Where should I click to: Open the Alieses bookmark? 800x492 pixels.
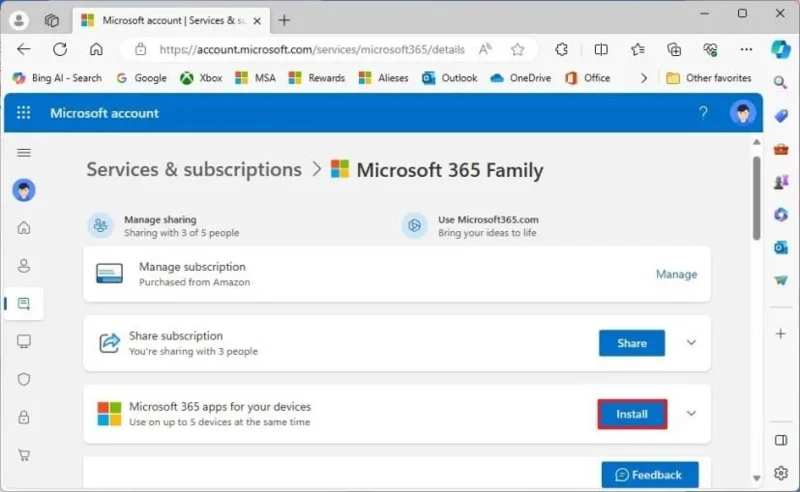pyautogui.click(x=384, y=78)
